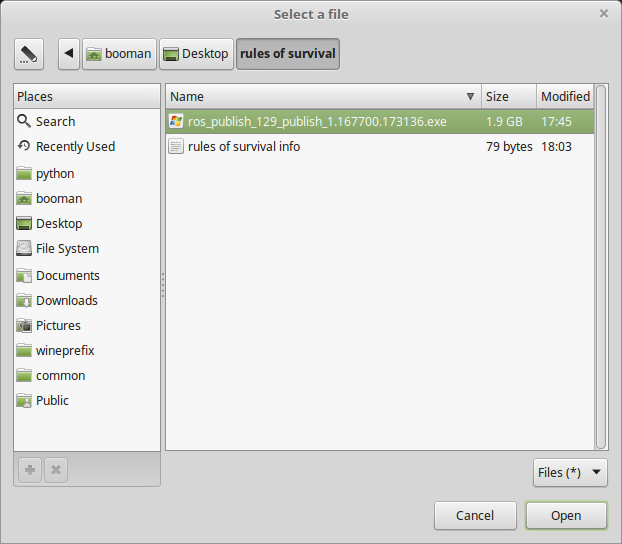Click the back arrow in path bar
Viewport: 622px width, 544px height.
tap(69, 54)
